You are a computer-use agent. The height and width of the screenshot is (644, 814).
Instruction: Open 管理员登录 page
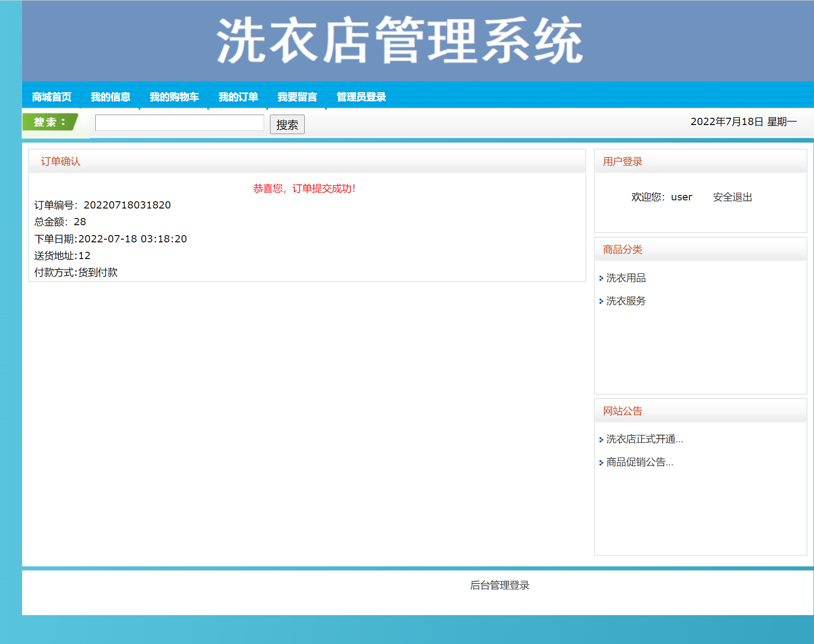coord(361,96)
